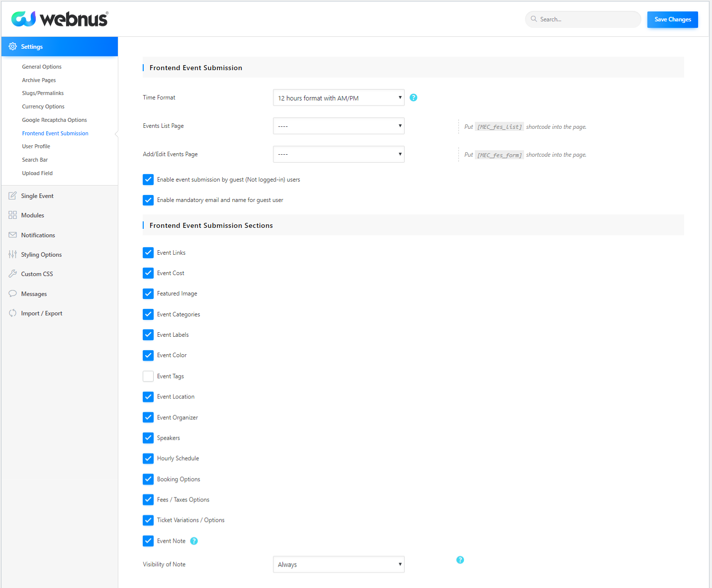The image size is (712, 588).
Task: Disable event submission by guest users
Action: click(x=148, y=180)
